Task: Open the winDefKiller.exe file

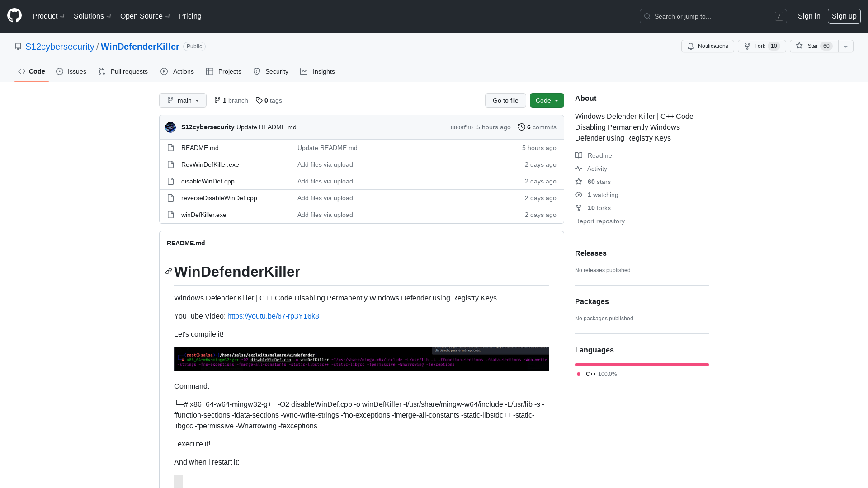Action: (204, 215)
